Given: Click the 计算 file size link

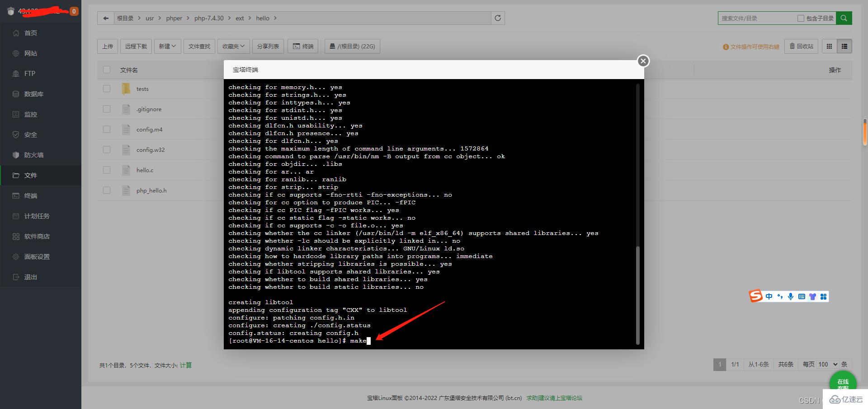Looking at the screenshot, I should click(x=186, y=365).
